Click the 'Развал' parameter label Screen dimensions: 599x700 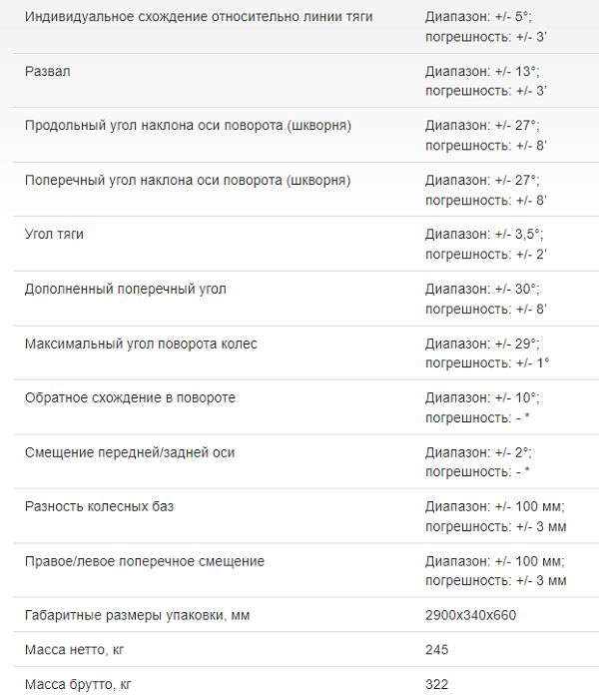click(47, 72)
